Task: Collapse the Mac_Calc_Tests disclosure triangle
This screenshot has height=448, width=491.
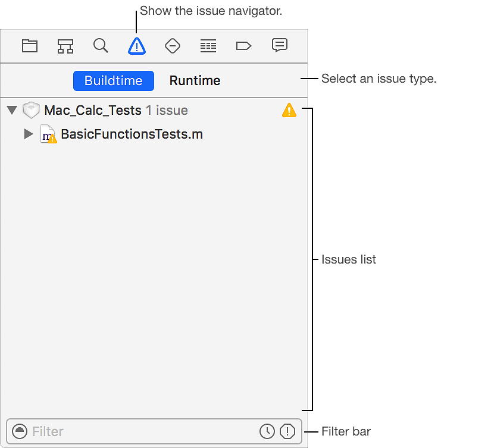Action: 12,110
